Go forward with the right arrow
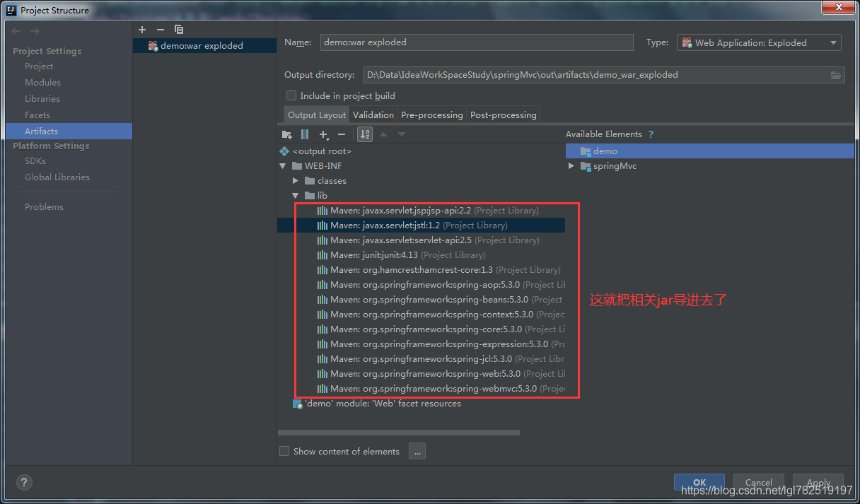 point(35,31)
